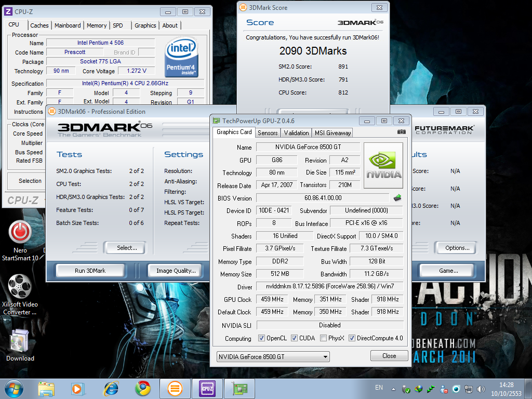This screenshot has width=532, height=399.
Task: Click the Memory Type DDR2 value
Action: coord(280,261)
